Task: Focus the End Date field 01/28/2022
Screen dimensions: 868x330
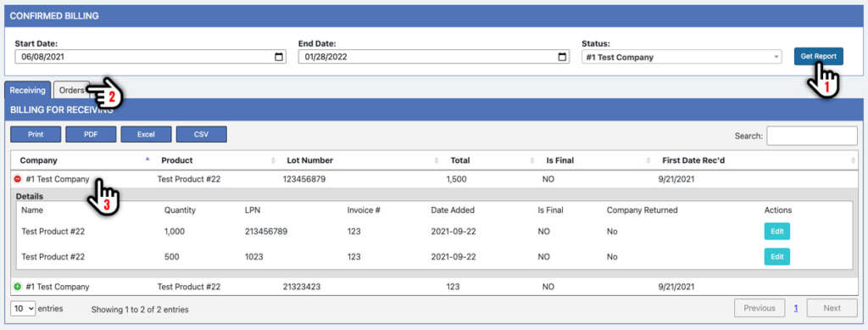Action: coord(434,57)
